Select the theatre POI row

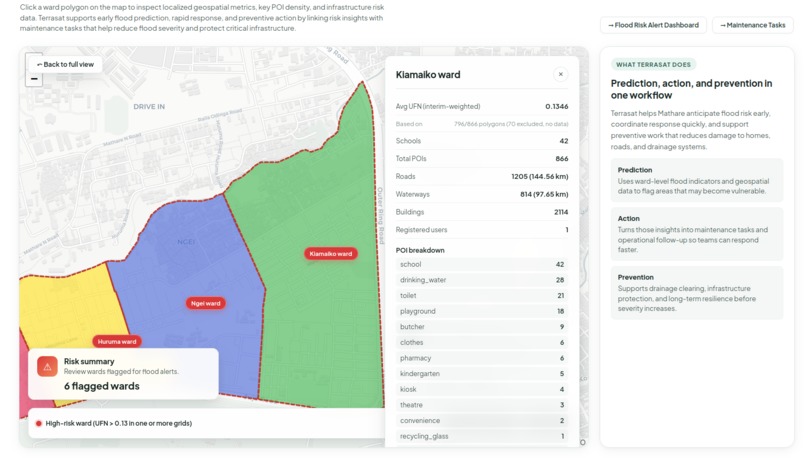point(482,405)
